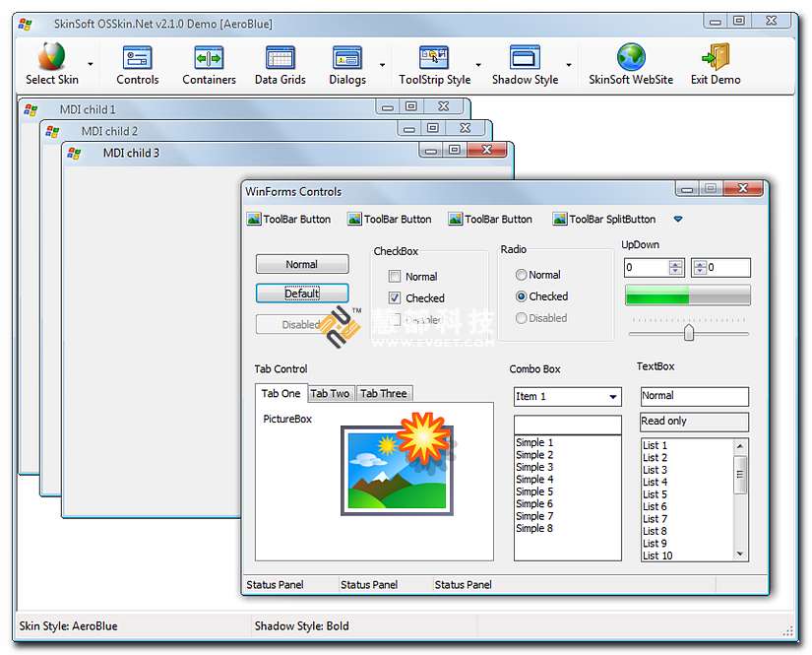
Task: Expand the Select Skin dropdown arrow
Action: [91, 64]
